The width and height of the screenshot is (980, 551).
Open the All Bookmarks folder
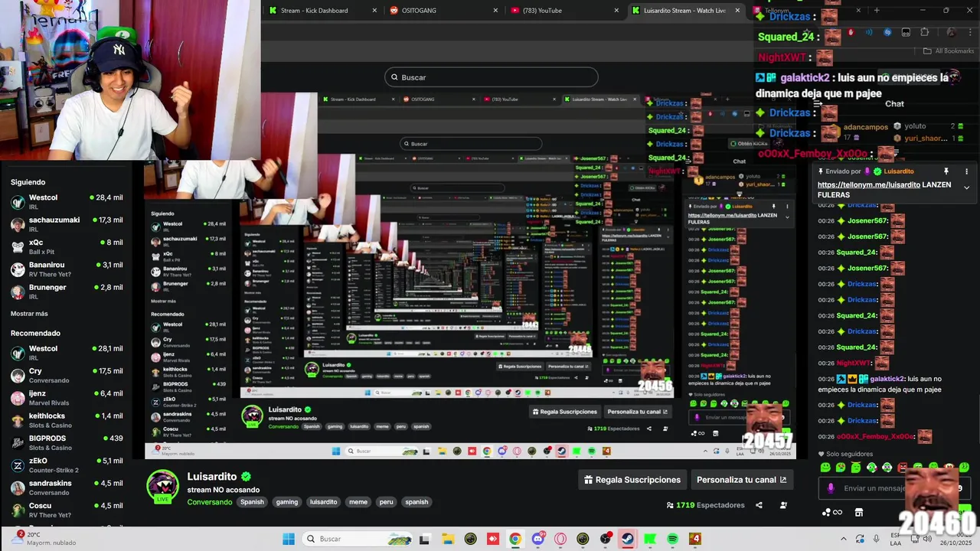949,51
